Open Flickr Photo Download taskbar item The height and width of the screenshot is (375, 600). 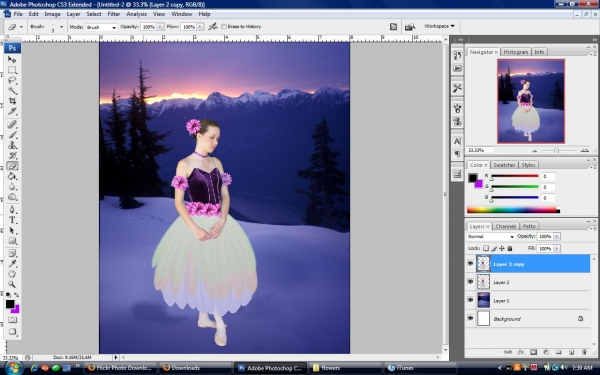120,368
